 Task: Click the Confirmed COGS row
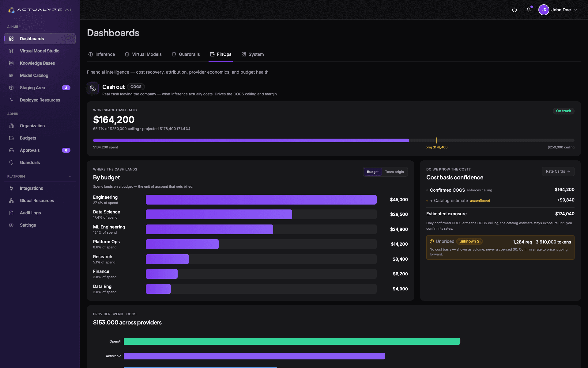(500, 190)
